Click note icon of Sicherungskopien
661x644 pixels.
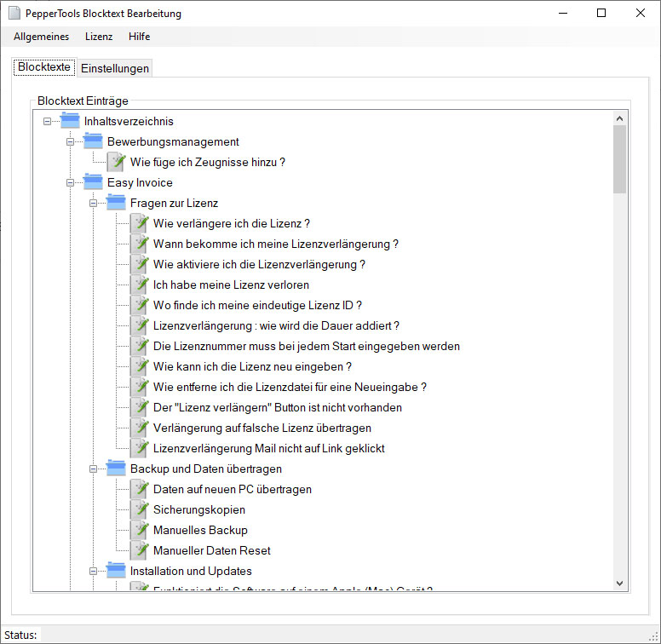[140, 509]
